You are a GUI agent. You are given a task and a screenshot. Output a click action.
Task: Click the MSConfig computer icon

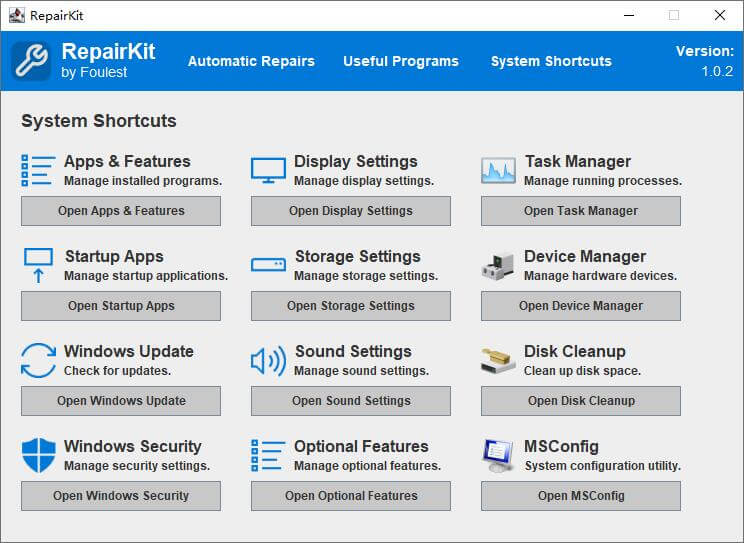(x=498, y=456)
